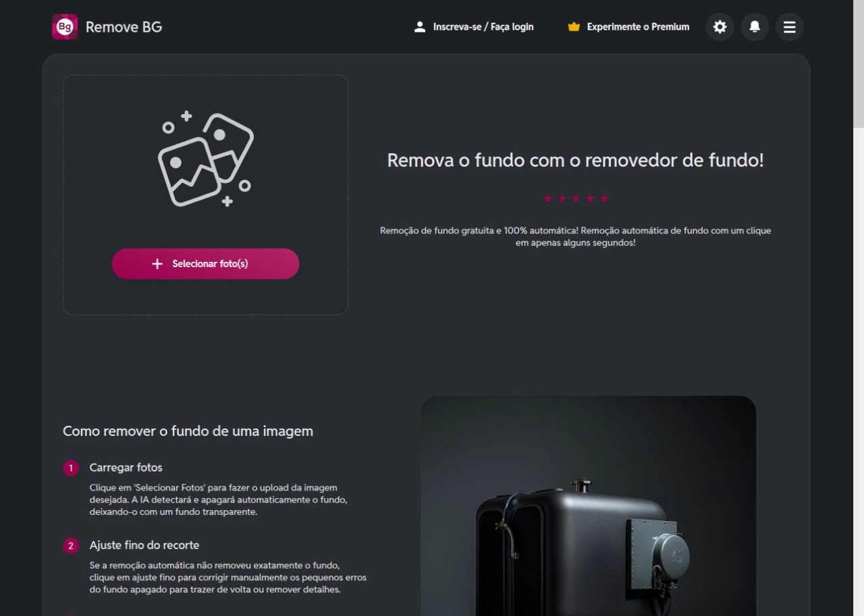Image resolution: width=864 pixels, height=616 pixels.
Task: Click the photo upload placeholder icon
Action: pos(206,159)
